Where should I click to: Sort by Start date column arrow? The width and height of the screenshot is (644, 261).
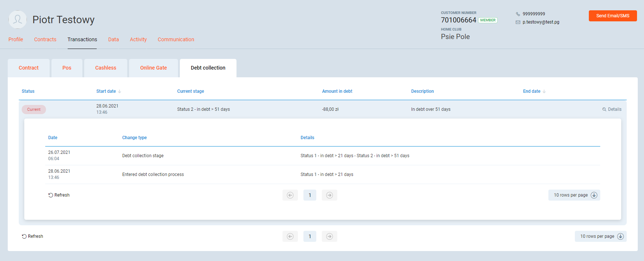[120, 91]
